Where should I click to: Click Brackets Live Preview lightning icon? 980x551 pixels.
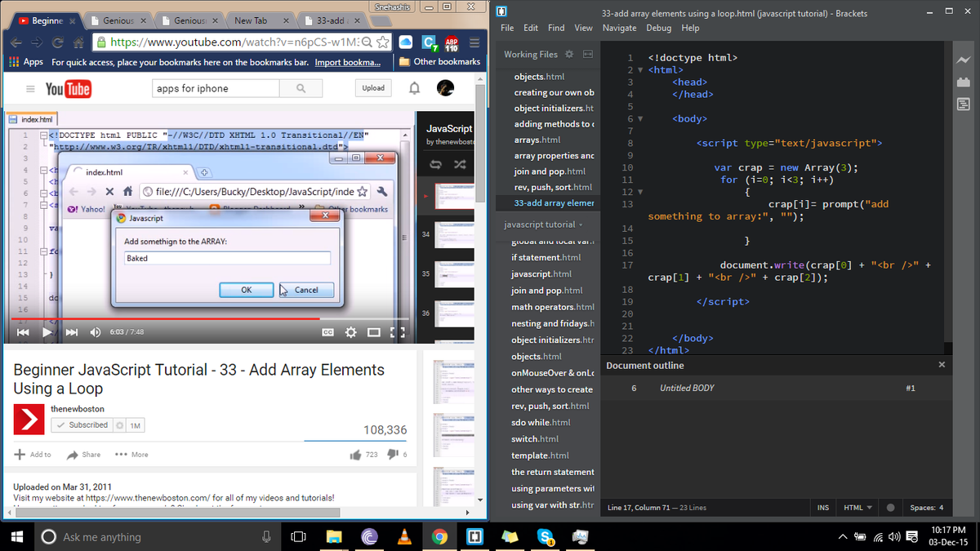(962, 60)
